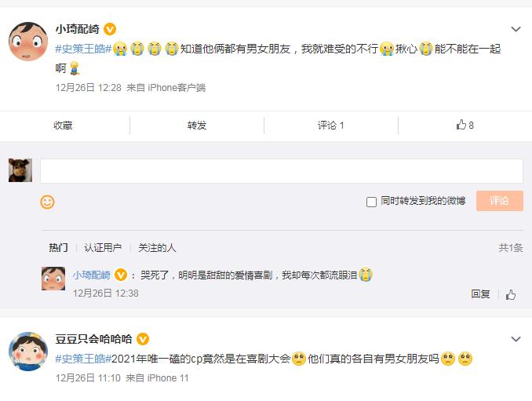Like the comment by 小琦配崎

pos(511,295)
